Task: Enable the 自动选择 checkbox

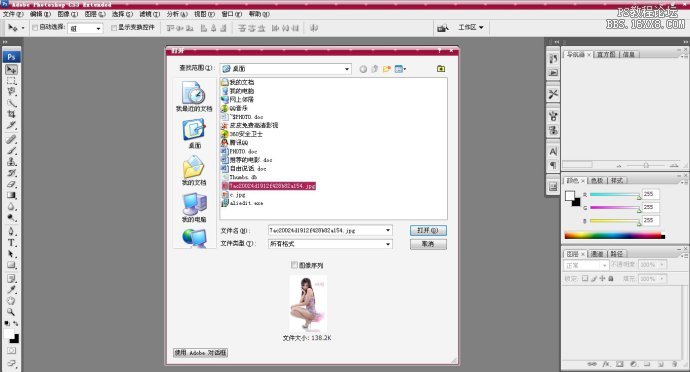Action: coord(35,28)
